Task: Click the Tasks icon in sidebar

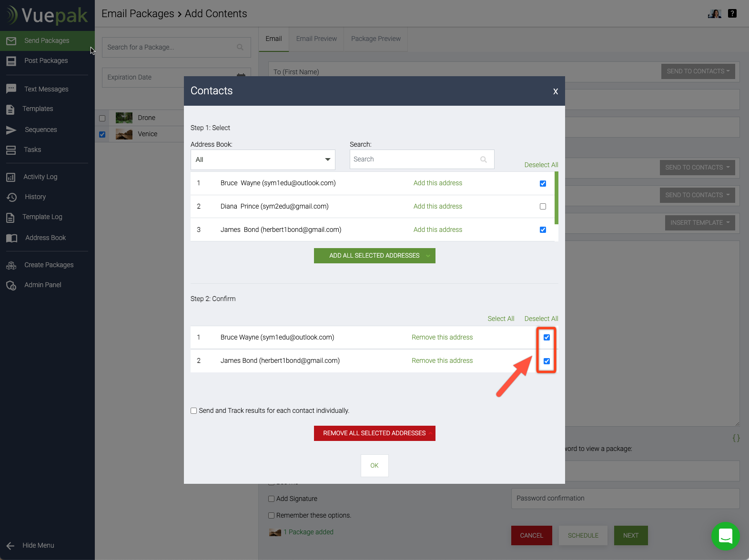Action: (11, 150)
